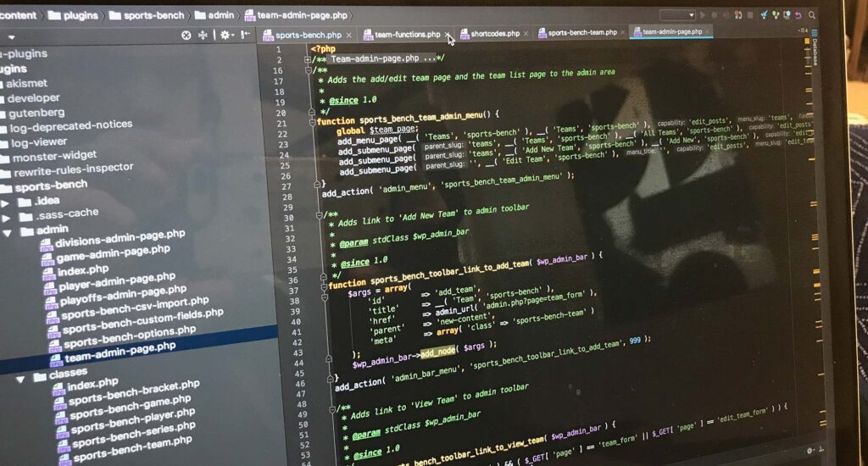
Task: Expand folded header comment on line 2
Action: [307, 59]
